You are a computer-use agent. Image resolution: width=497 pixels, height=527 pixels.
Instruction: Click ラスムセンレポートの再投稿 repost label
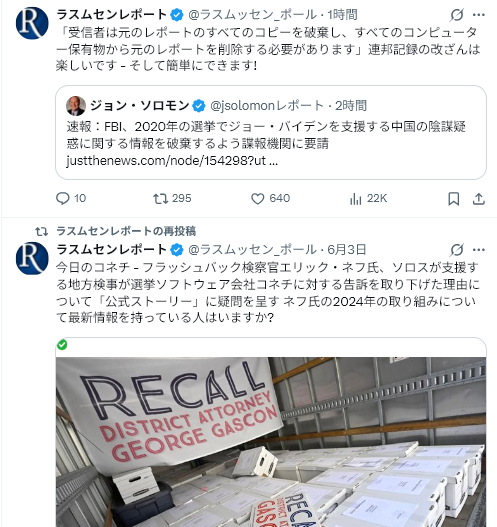126,231
